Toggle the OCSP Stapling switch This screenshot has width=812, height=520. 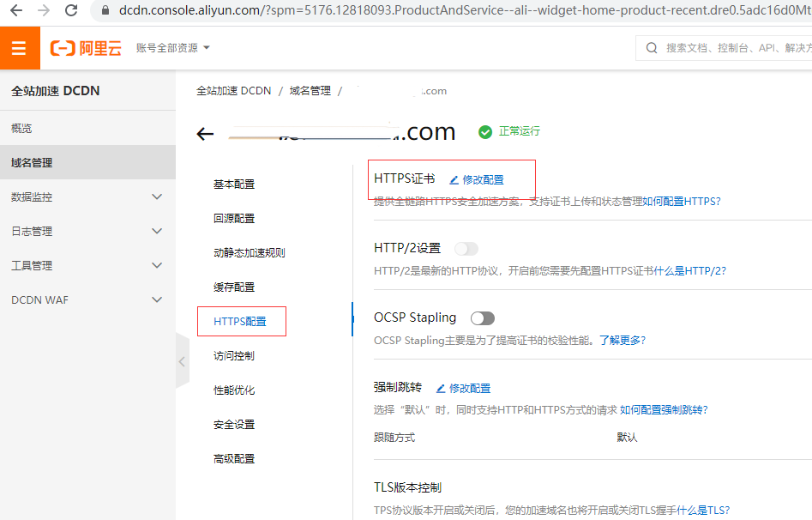(483, 317)
